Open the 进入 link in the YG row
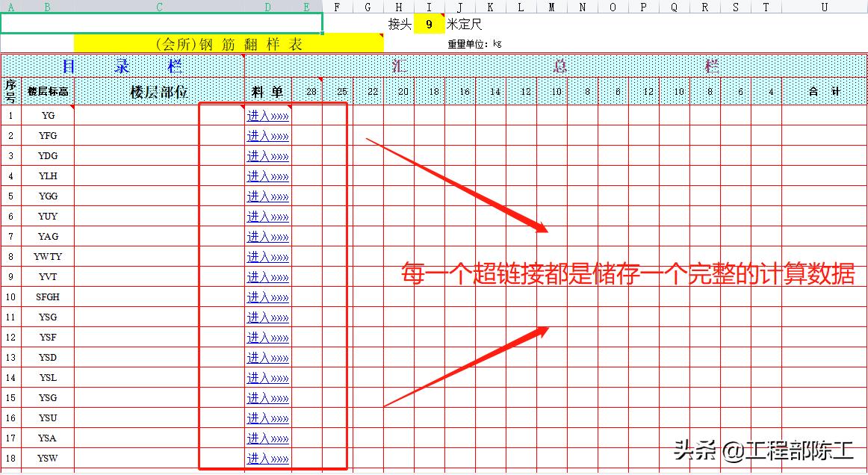 tap(267, 116)
